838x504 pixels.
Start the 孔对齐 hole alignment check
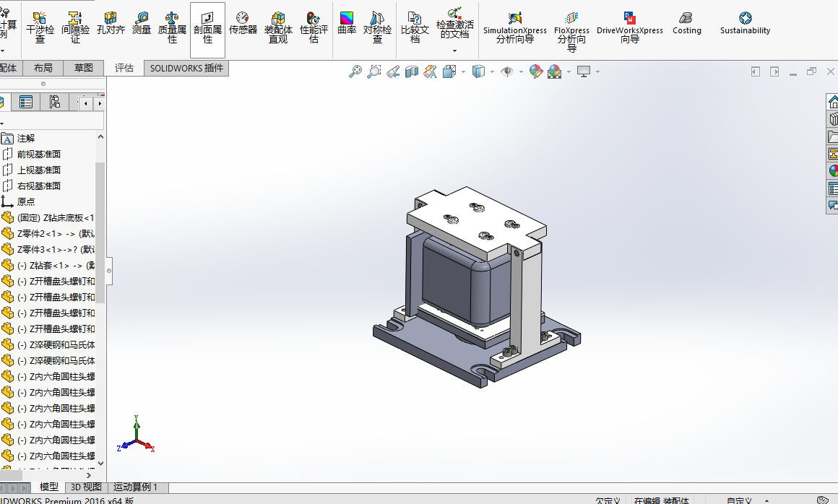pyautogui.click(x=111, y=24)
